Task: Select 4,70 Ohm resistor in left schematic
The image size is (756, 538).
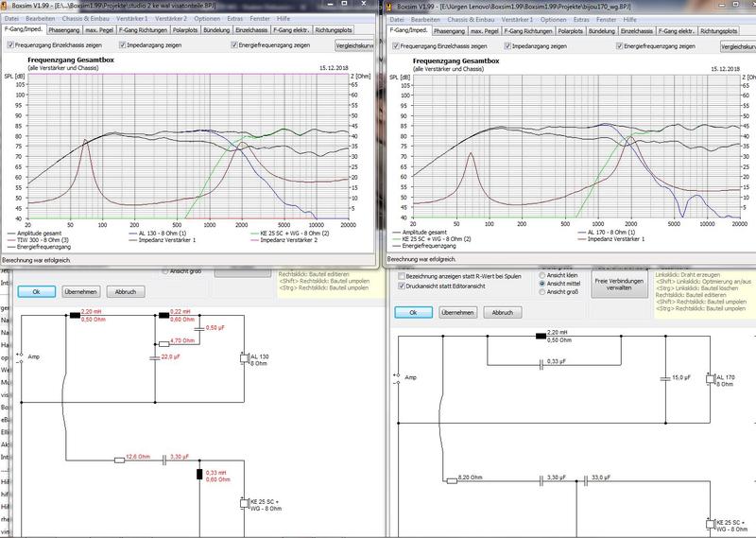Action: [163, 344]
